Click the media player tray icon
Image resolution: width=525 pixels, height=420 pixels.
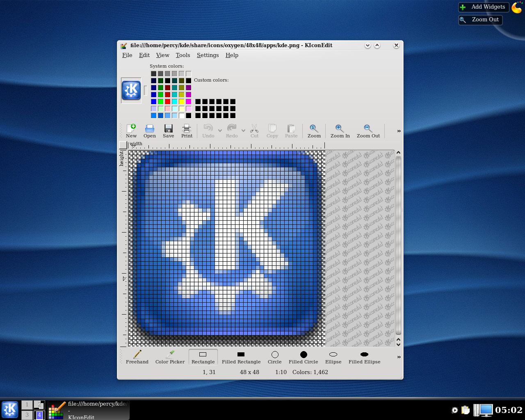click(454, 410)
